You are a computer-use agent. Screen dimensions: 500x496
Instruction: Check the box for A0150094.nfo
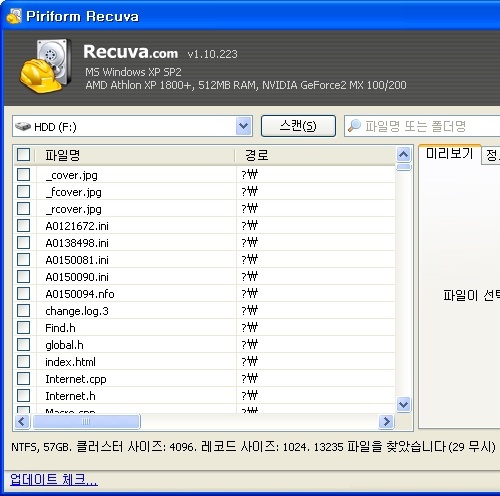[23, 293]
